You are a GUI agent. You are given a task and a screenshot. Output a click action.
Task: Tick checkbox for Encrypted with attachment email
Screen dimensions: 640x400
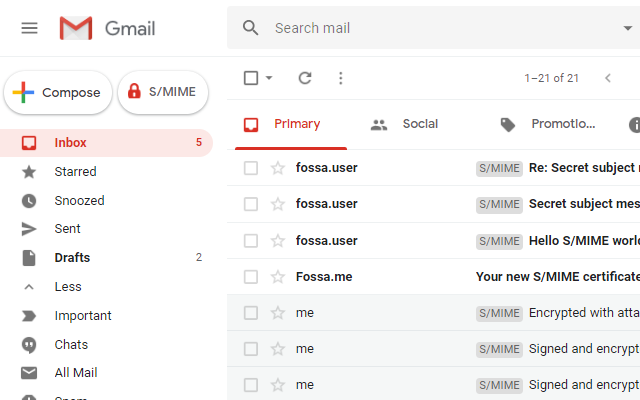(251, 313)
